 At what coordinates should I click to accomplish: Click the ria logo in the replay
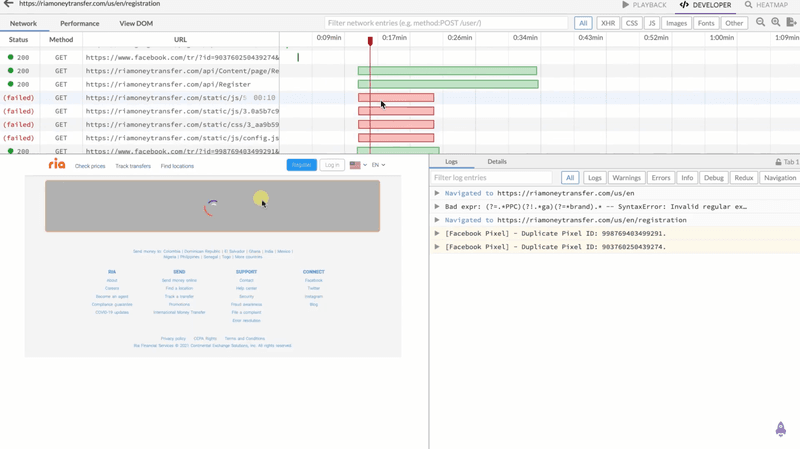pos(57,164)
